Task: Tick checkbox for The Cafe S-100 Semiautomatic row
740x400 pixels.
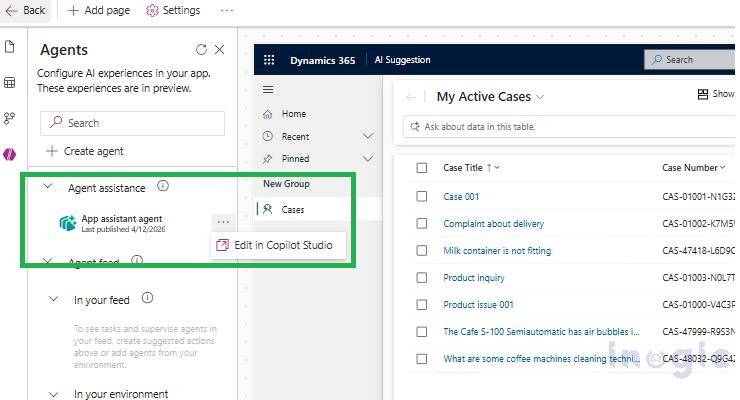Action: coord(422,332)
